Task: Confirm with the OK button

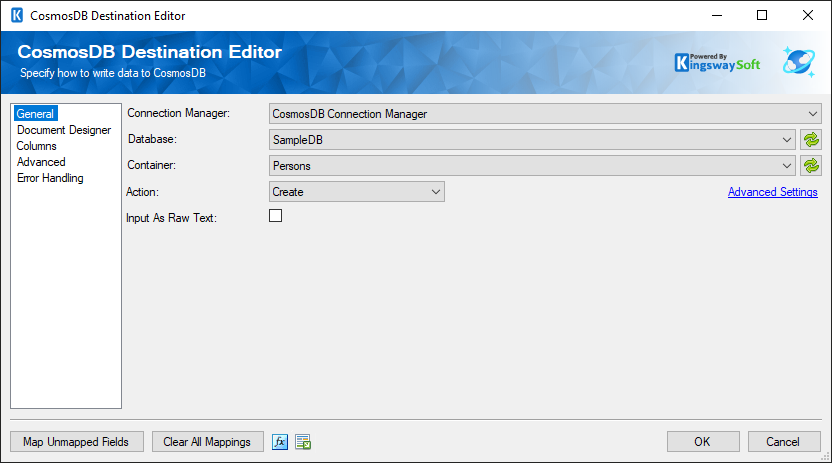Action: click(703, 442)
